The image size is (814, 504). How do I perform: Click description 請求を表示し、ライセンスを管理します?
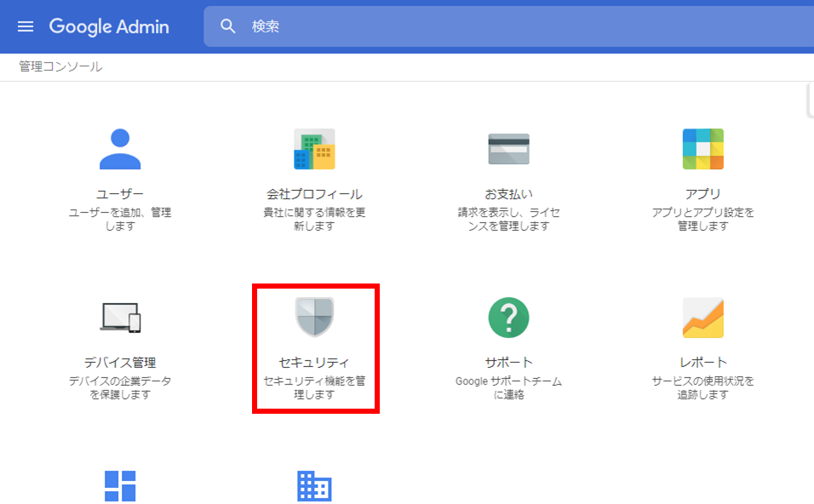point(509,219)
